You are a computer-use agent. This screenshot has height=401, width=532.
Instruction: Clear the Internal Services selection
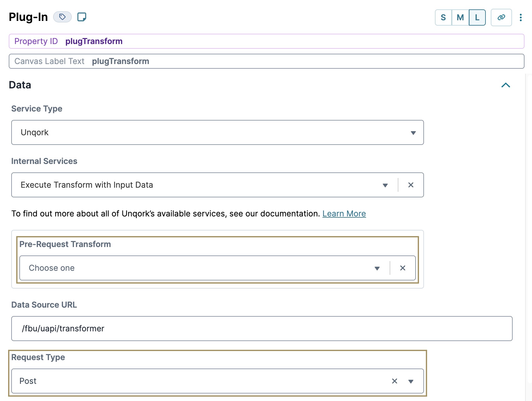pyautogui.click(x=411, y=185)
